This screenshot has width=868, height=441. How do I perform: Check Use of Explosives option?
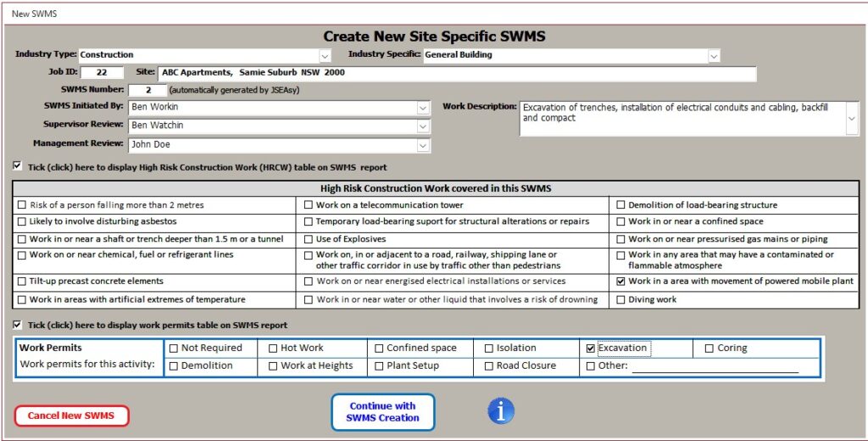coord(309,239)
